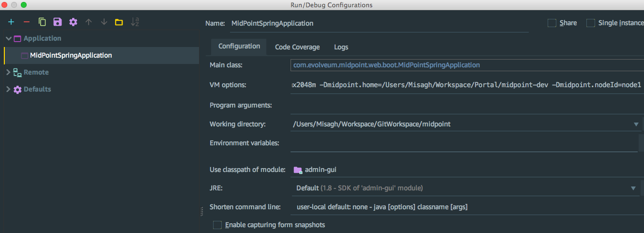Collapse the Application tree node
Screen dimensions: 644x233
point(9,38)
